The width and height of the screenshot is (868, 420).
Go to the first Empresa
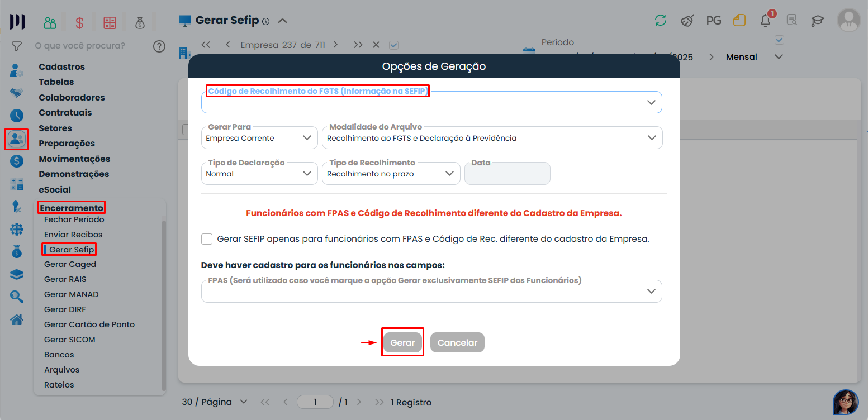[x=206, y=45]
